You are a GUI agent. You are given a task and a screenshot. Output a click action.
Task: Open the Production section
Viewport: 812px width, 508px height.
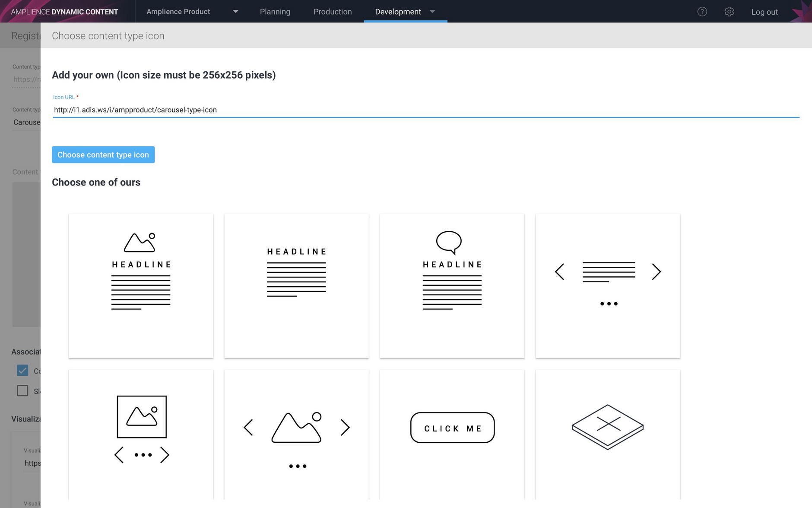(333, 12)
